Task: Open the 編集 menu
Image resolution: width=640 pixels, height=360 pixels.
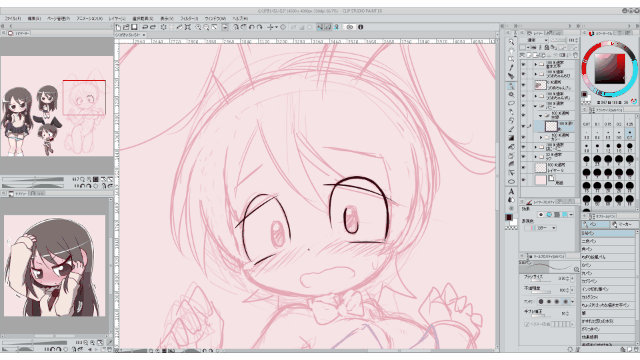Action: [x=34, y=18]
